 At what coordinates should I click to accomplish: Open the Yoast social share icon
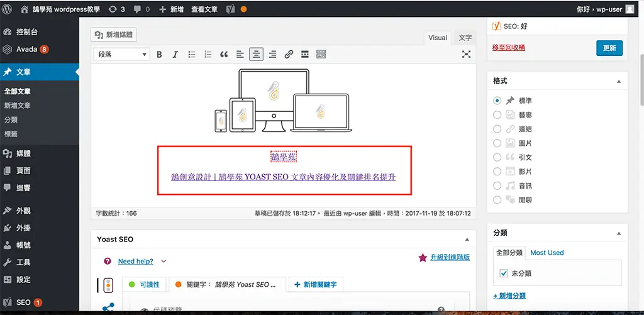coord(108,308)
